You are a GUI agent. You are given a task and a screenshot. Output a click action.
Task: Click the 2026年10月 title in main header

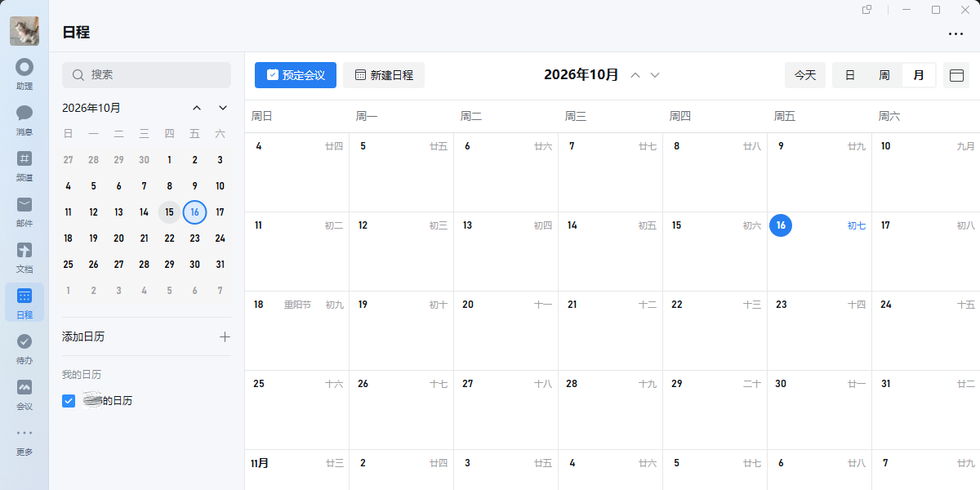581,75
